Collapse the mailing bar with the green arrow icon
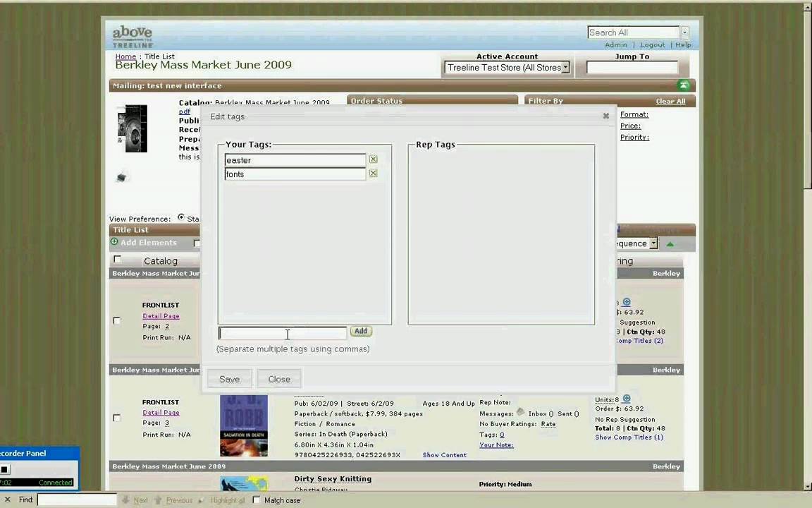The height and width of the screenshot is (508, 812). pos(683,85)
